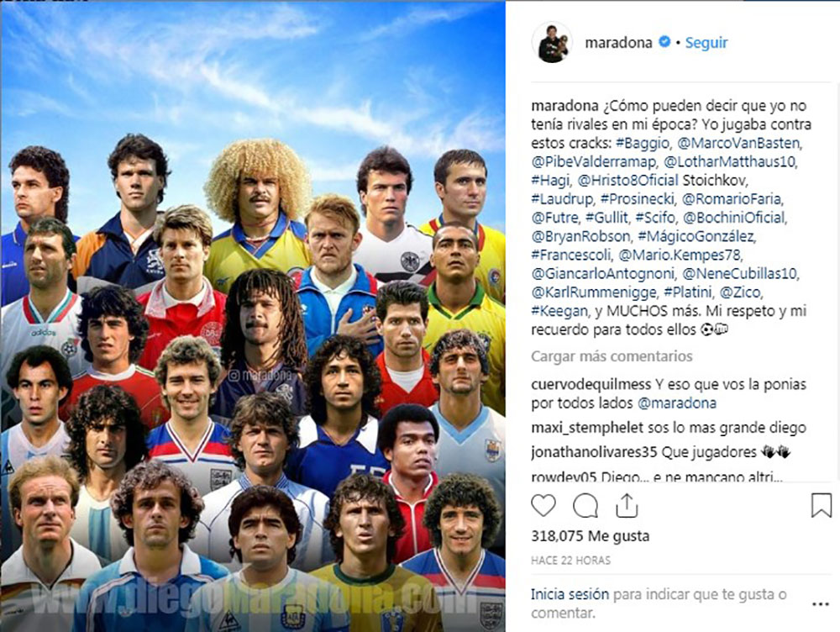Click the blue verified badge next to maradona

(664, 42)
